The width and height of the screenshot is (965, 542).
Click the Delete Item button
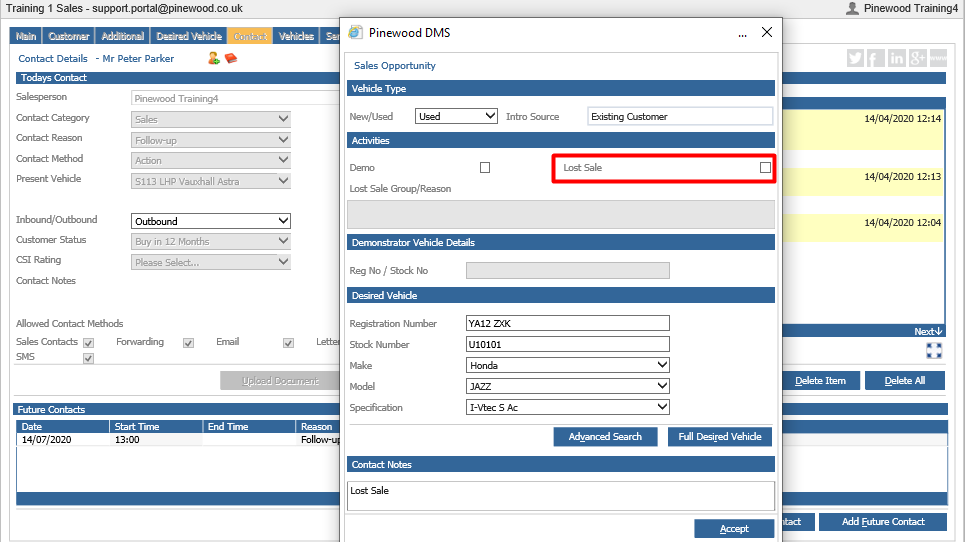pyautogui.click(x=820, y=381)
